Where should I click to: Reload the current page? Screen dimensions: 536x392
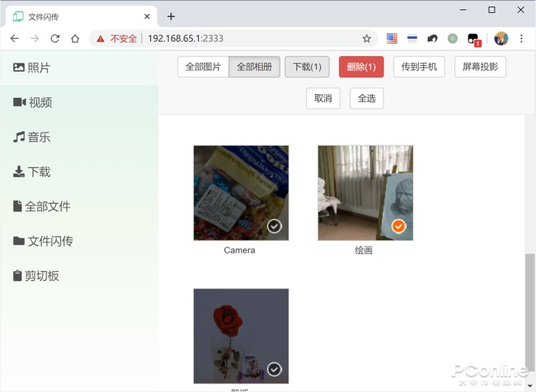[x=55, y=38]
